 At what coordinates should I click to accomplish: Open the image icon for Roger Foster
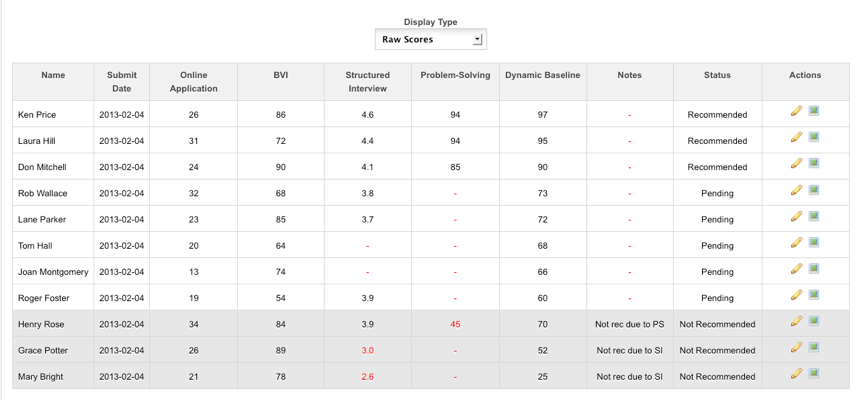coord(814,295)
